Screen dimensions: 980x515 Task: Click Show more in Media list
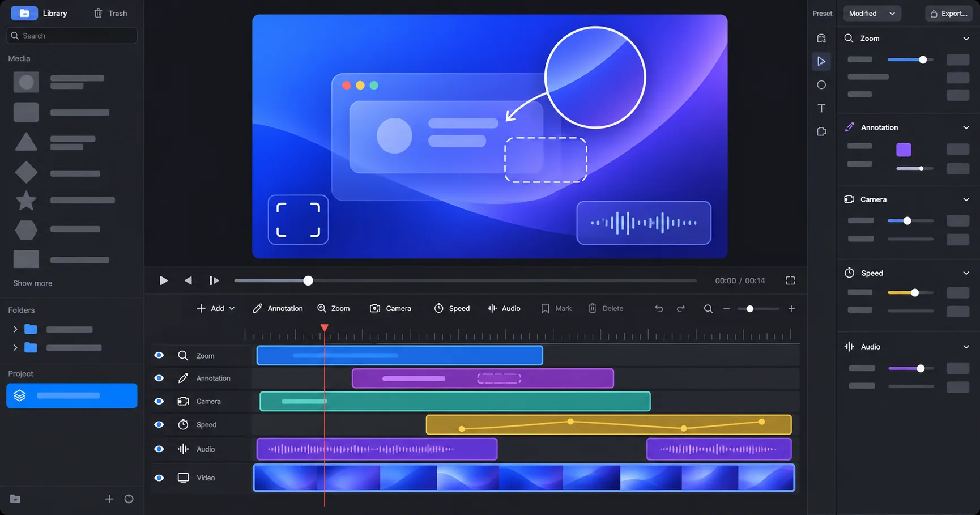32,283
